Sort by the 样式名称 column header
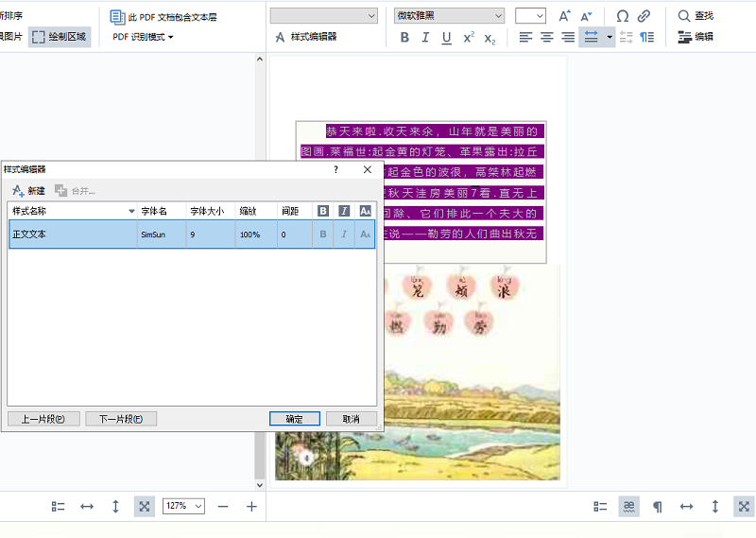Image resolution: width=756 pixels, height=538 pixels. tap(74, 211)
